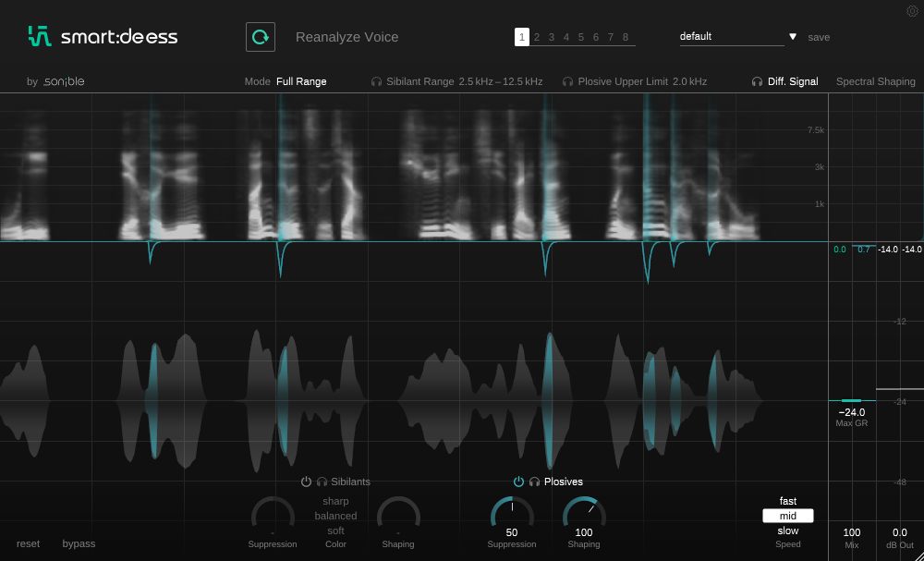The height and width of the screenshot is (561, 924).
Task: Click the Reanalyze Voice refresh icon
Action: coord(261,37)
